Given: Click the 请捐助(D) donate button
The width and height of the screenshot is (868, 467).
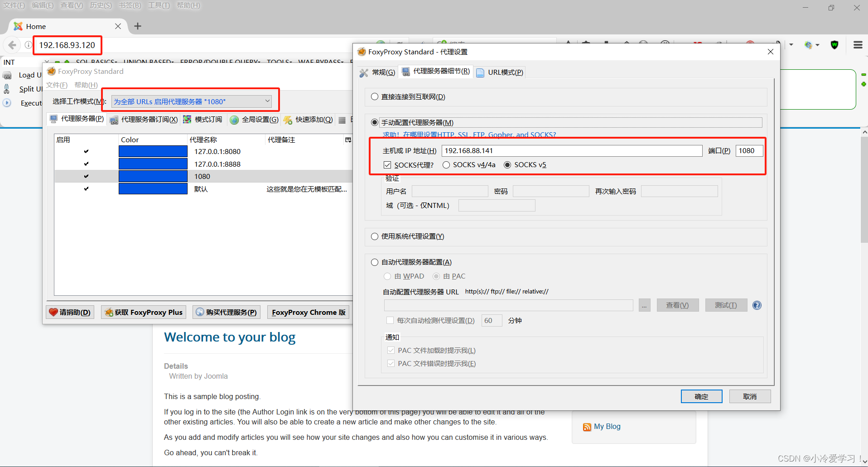Looking at the screenshot, I should click(70, 312).
